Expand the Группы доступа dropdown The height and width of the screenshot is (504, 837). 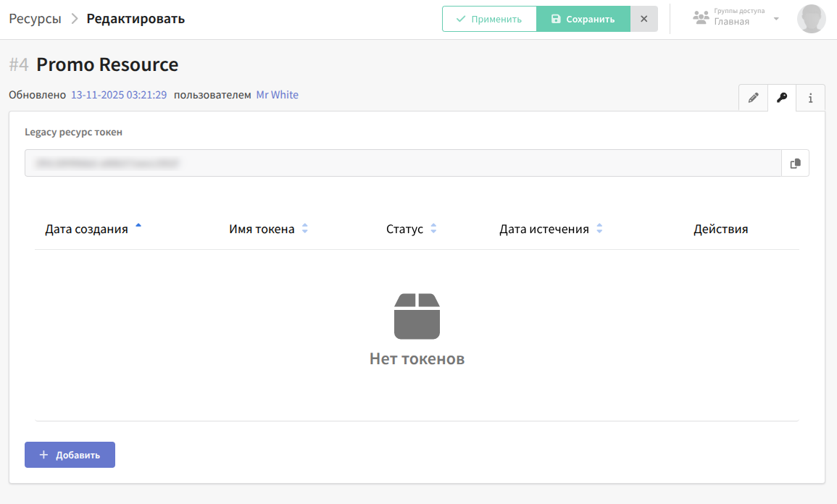775,19
